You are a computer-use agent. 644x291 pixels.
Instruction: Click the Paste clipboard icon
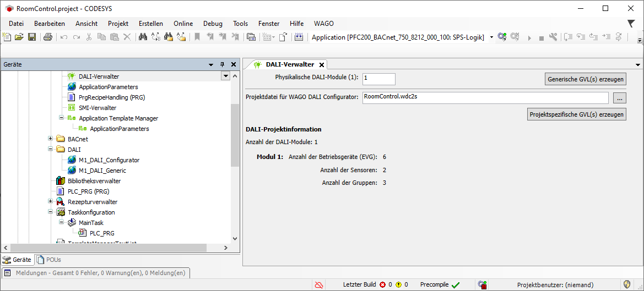pyautogui.click(x=115, y=37)
